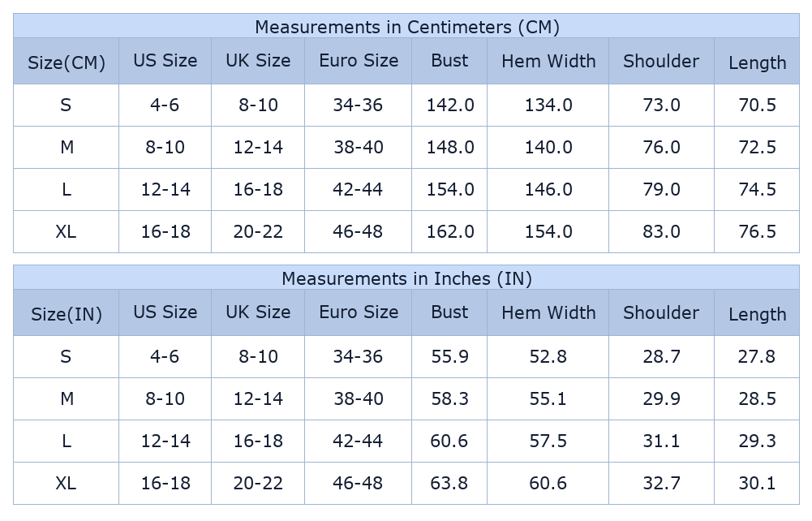
Task: Click the 30.1 length cell for XL
Action: [757, 483]
